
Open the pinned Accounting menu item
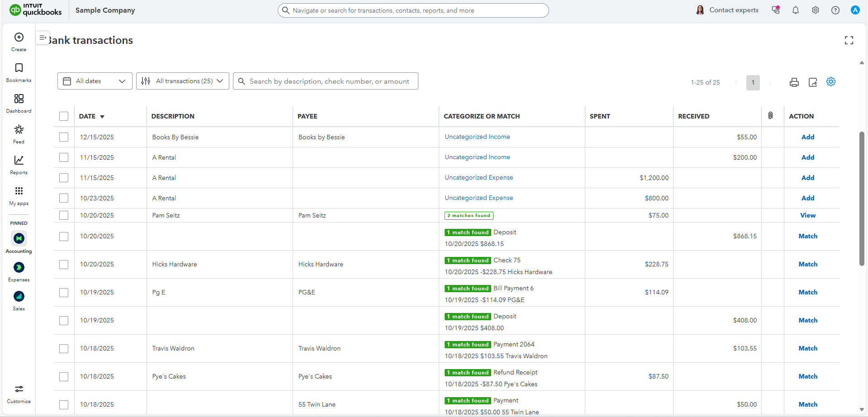[19, 238]
